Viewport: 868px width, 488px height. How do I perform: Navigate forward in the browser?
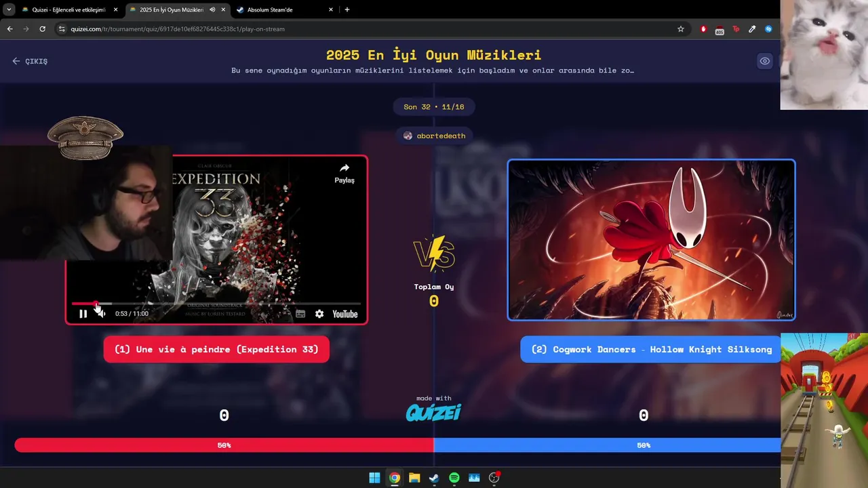pos(26,29)
